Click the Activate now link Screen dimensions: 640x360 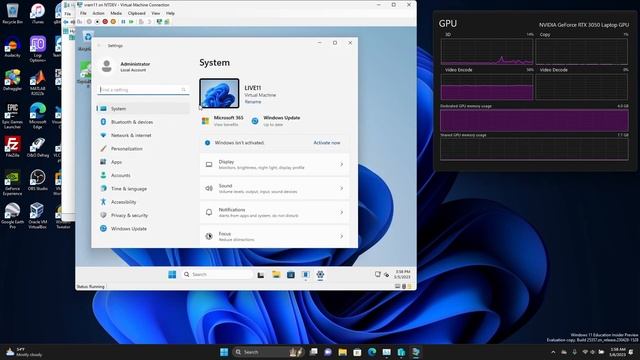point(327,143)
